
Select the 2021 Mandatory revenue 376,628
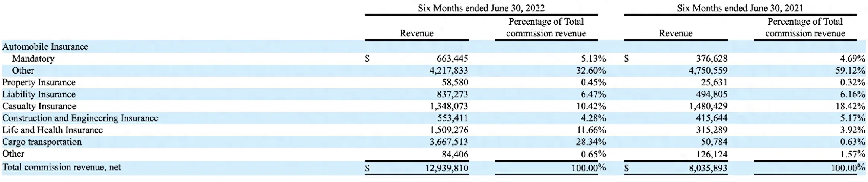pos(711,59)
